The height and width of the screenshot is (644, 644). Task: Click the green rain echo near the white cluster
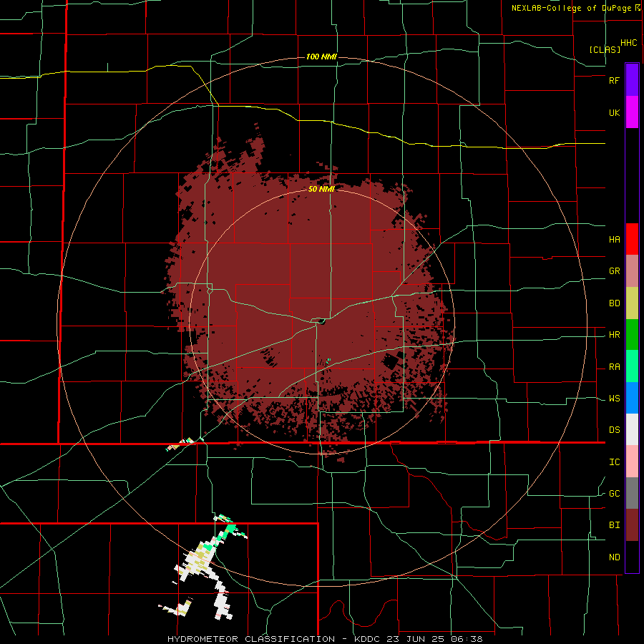coord(231,528)
